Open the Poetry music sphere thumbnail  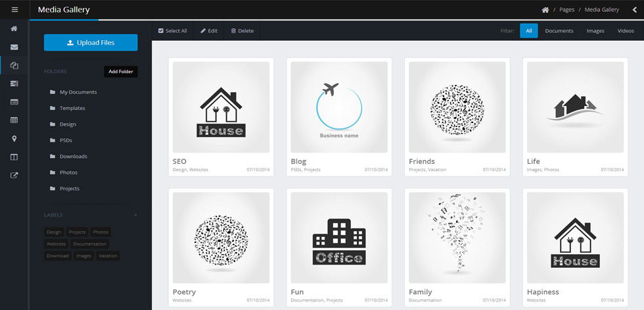[x=221, y=238]
